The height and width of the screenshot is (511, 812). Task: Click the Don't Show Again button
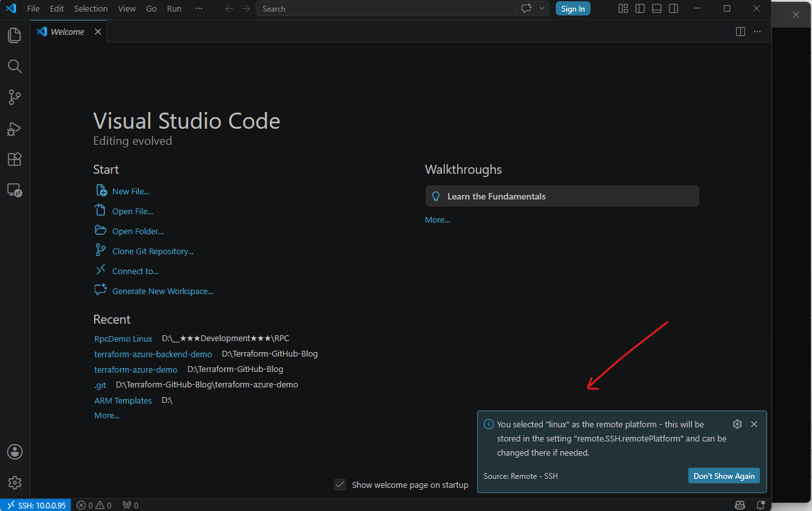[724, 476]
